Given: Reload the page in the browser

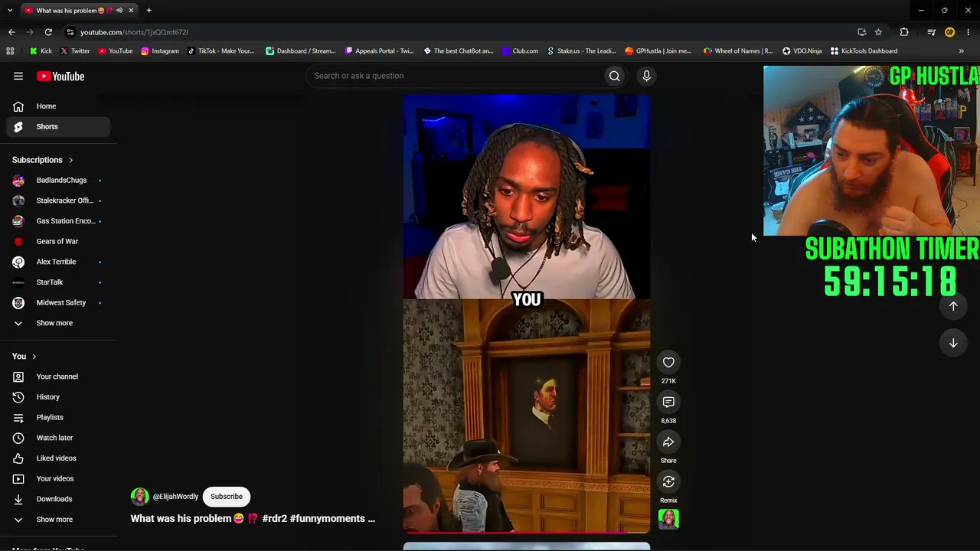Looking at the screenshot, I should pos(48,32).
